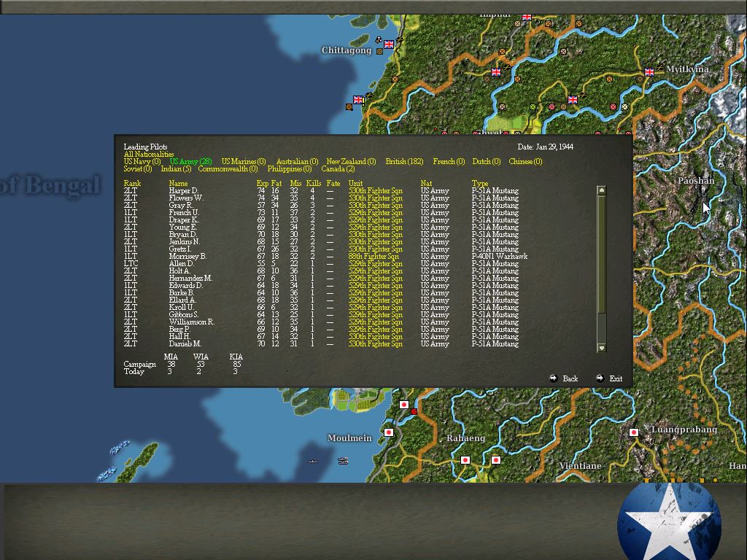Filter pilots by Commonwealth (0)
The height and width of the screenshot is (560, 747).
(x=228, y=168)
